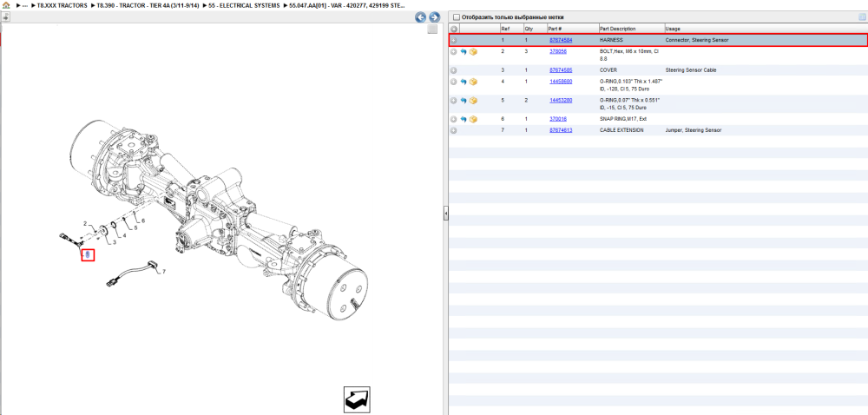The height and width of the screenshot is (415, 868).
Task: Go to the next illustration with the right arrow
Action: (x=435, y=17)
